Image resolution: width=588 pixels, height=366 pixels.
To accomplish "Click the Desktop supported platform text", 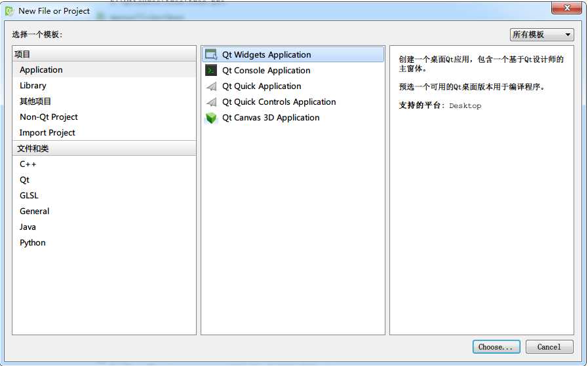I will (x=465, y=105).
